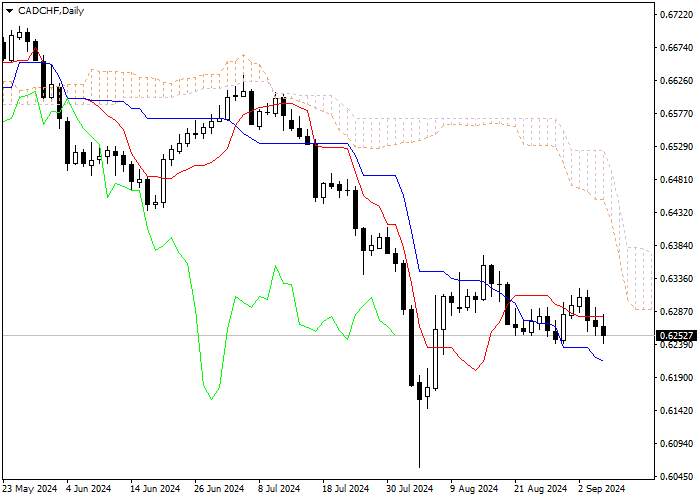Click price level 0.65770 on the scale
The height and width of the screenshot is (500, 700).
point(677,114)
